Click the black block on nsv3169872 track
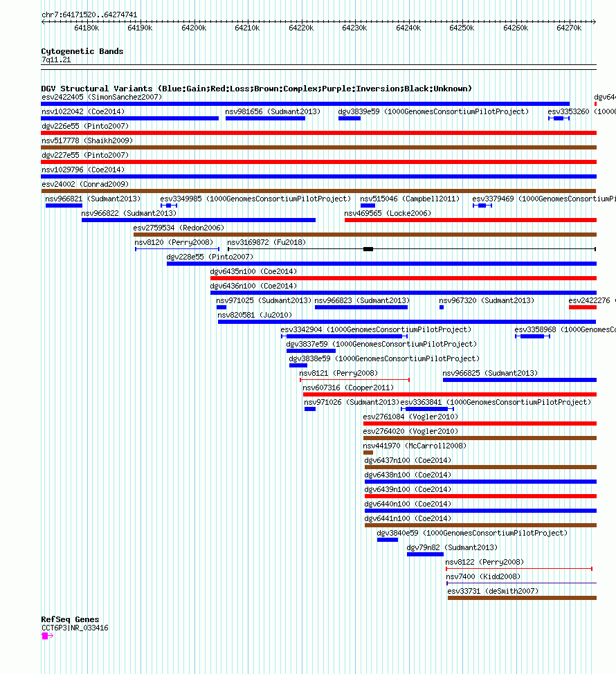The image size is (616, 674). point(368,249)
